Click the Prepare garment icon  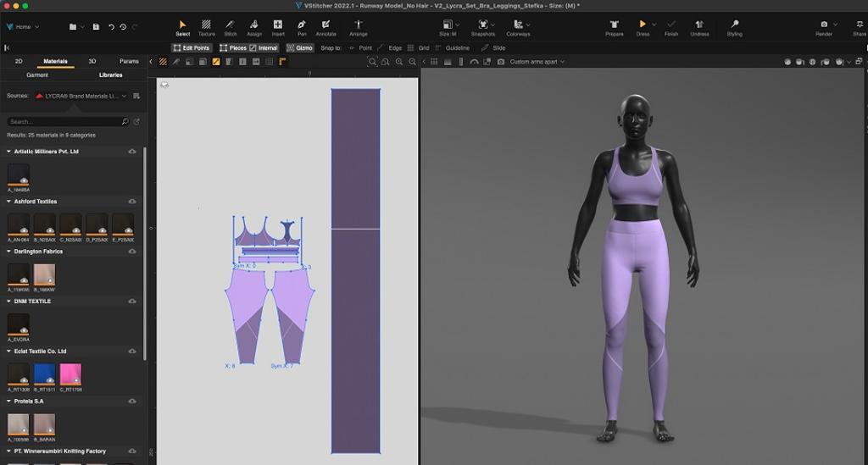tap(615, 27)
